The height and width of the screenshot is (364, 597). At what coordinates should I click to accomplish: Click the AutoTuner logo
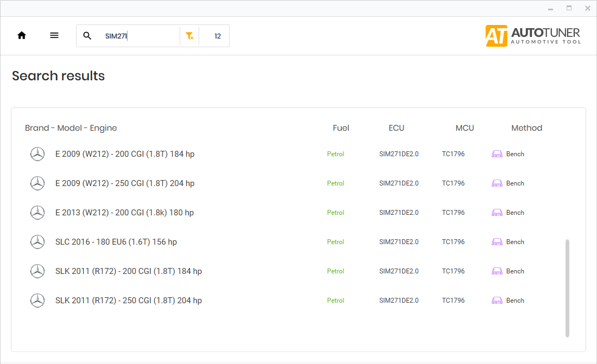point(533,36)
